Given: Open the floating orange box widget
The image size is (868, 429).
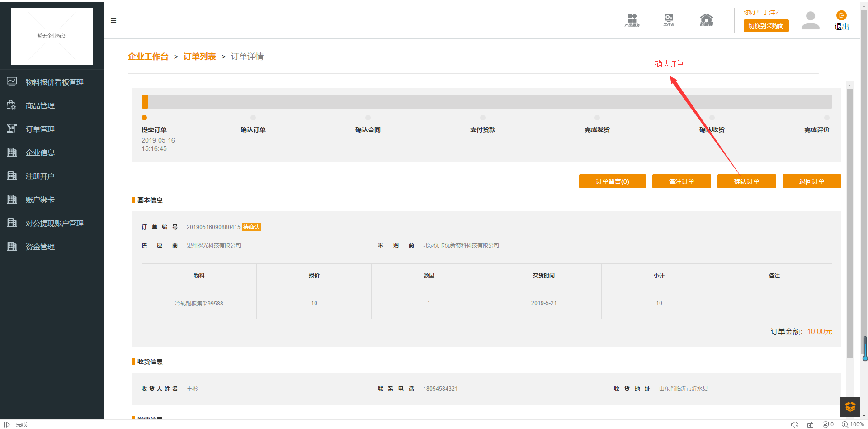Looking at the screenshot, I should (x=850, y=407).
